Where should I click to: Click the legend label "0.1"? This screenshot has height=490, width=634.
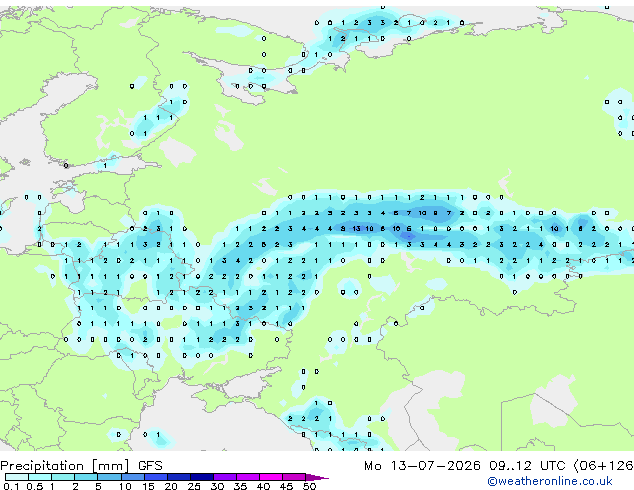coord(11,486)
